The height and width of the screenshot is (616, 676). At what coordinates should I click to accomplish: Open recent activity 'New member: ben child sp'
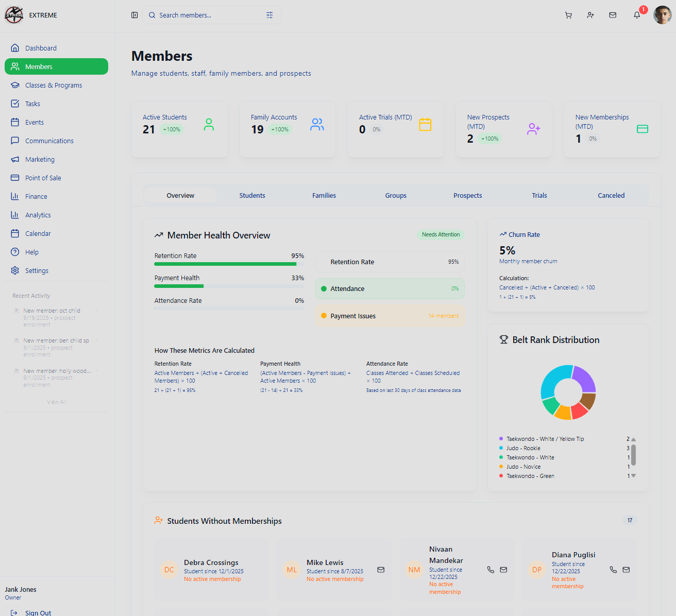[x=56, y=347]
